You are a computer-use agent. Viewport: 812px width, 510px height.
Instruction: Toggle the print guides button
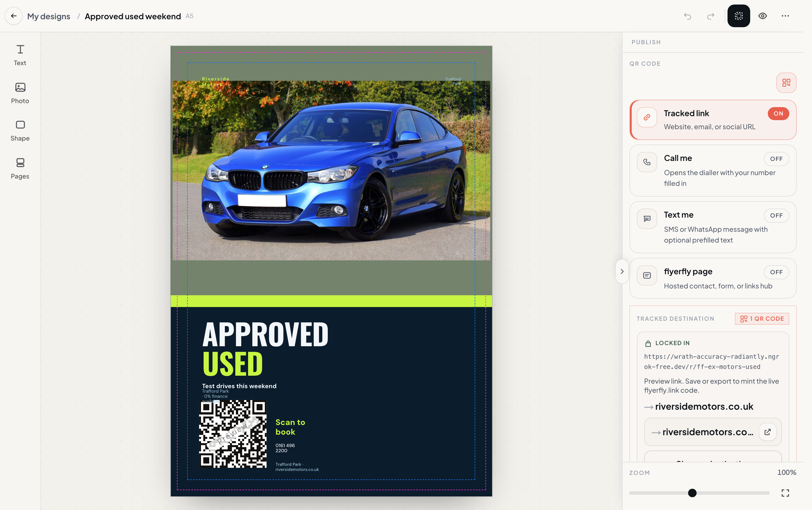click(x=739, y=16)
